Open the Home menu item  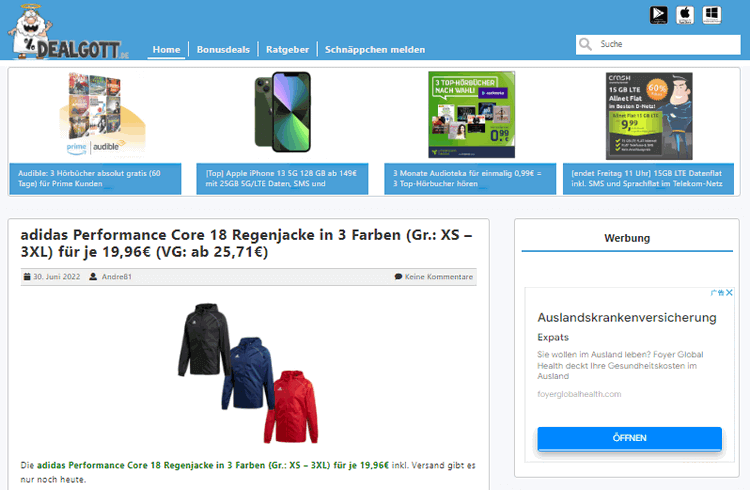166,50
